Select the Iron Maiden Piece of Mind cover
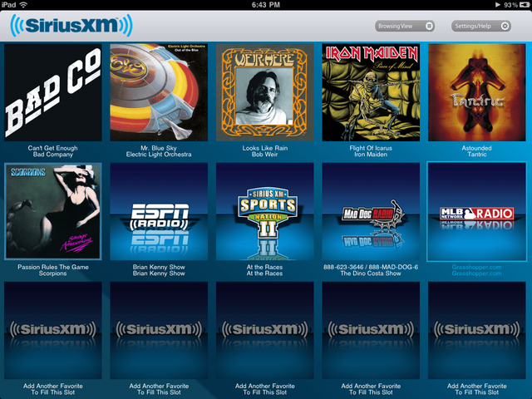This screenshot has height=399, width=532. [x=371, y=92]
